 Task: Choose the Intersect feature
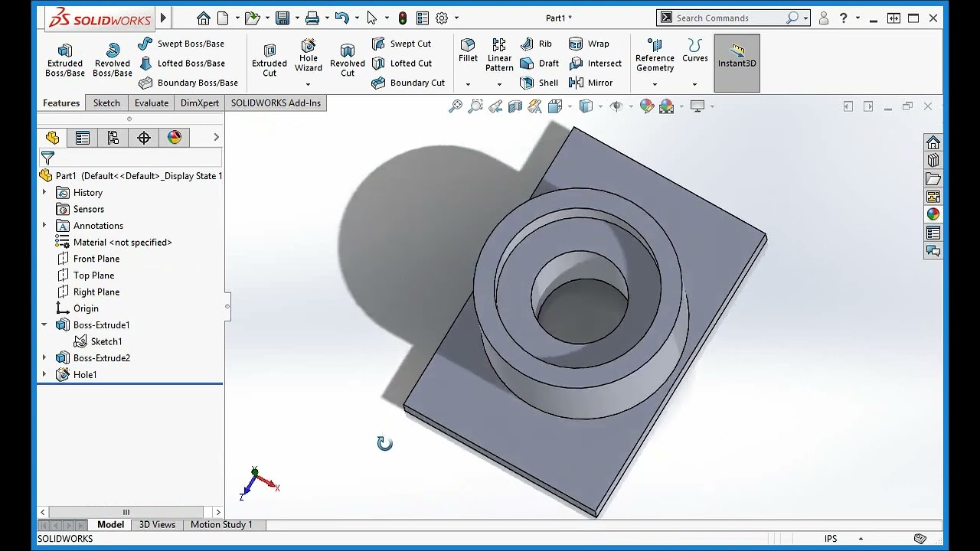pos(596,64)
